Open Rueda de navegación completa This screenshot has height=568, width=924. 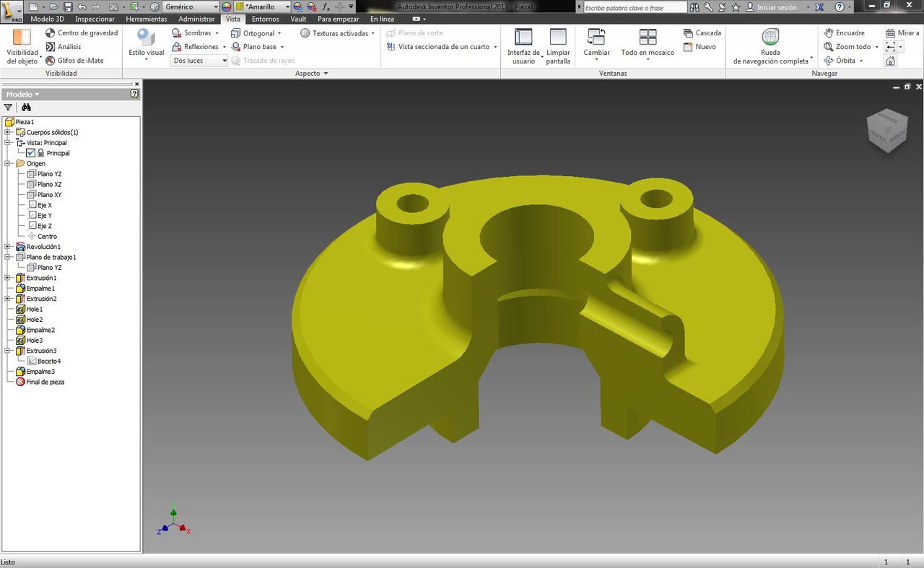click(771, 46)
